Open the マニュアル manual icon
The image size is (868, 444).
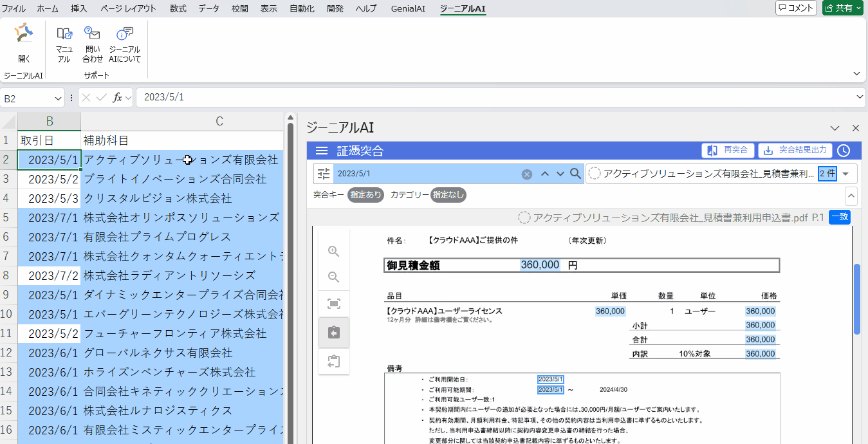tap(64, 44)
